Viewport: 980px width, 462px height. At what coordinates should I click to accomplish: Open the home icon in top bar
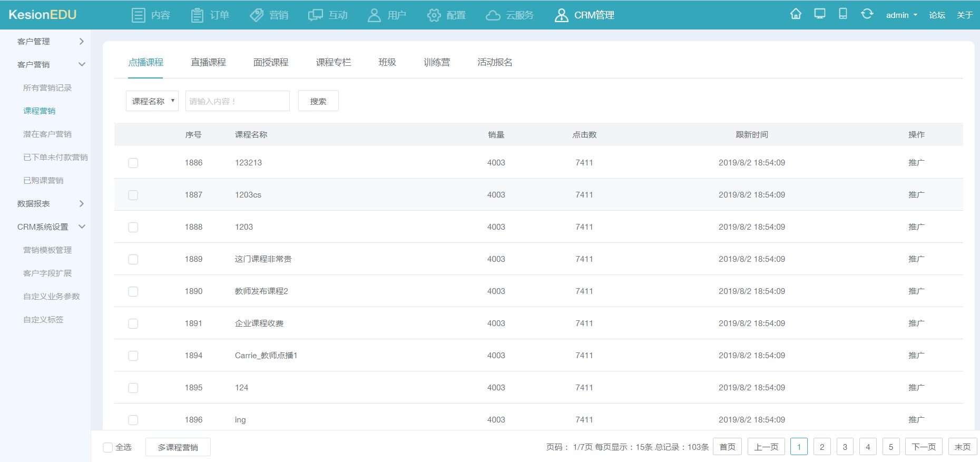pyautogui.click(x=796, y=14)
